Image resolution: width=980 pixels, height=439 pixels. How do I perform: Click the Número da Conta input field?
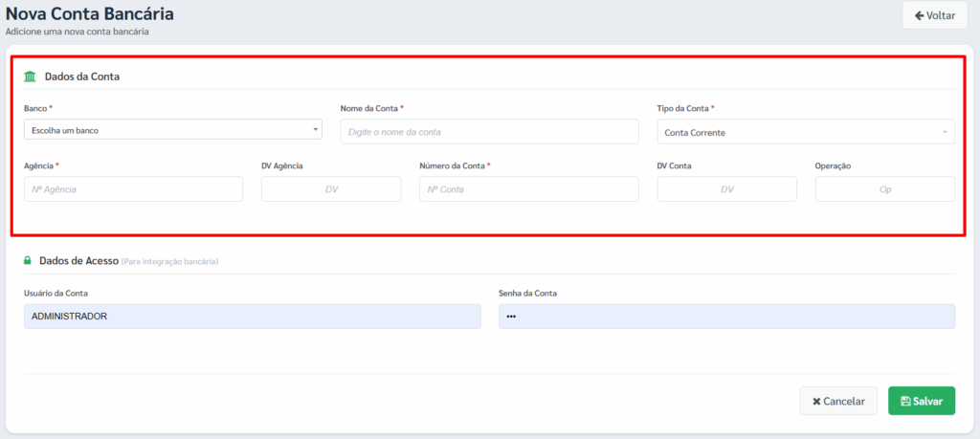click(528, 189)
